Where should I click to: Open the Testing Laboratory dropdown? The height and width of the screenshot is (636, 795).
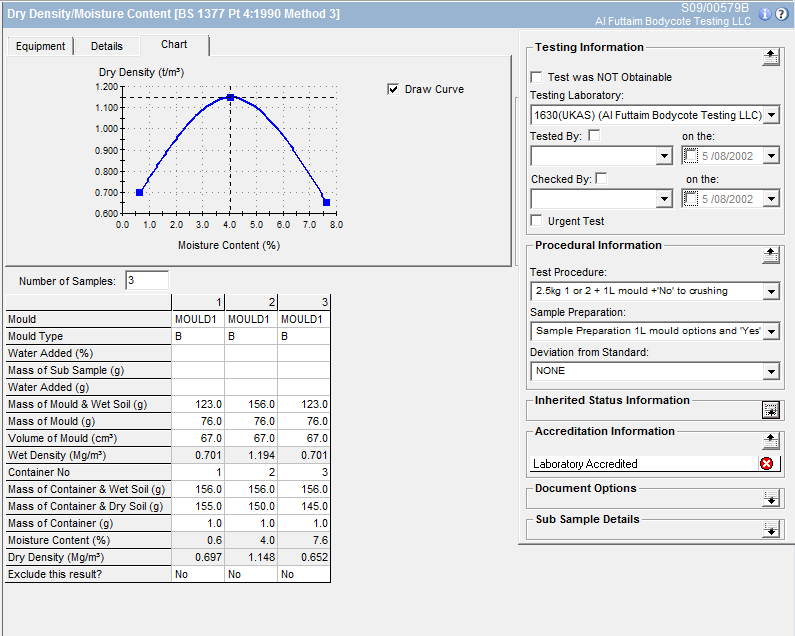point(771,115)
